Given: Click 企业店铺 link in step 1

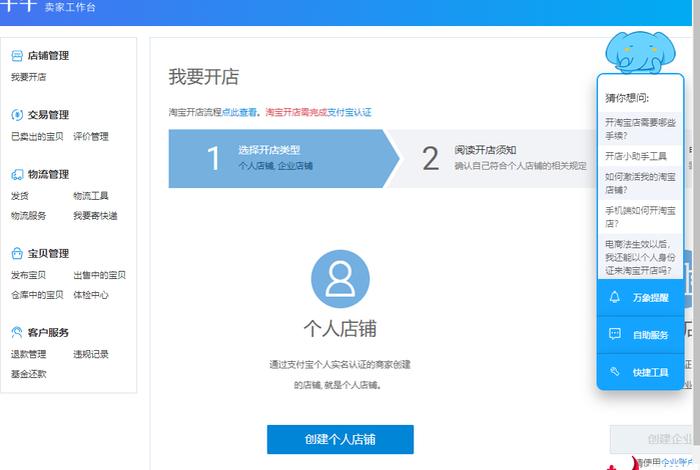Looking at the screenshot, I should [295, 166].
